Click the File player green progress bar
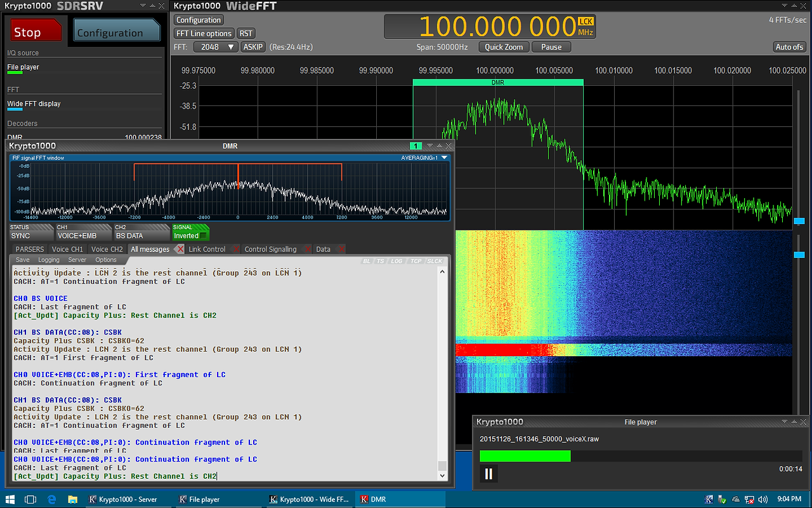812x508 pixels. (525, 456)
